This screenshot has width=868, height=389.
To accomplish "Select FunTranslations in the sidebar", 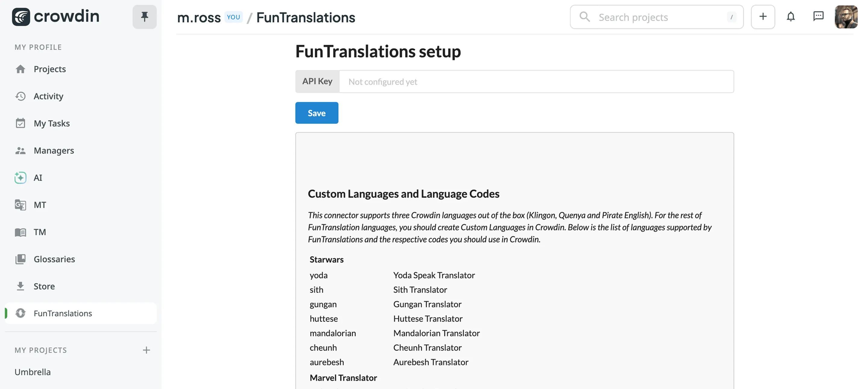I will [63, 314].
